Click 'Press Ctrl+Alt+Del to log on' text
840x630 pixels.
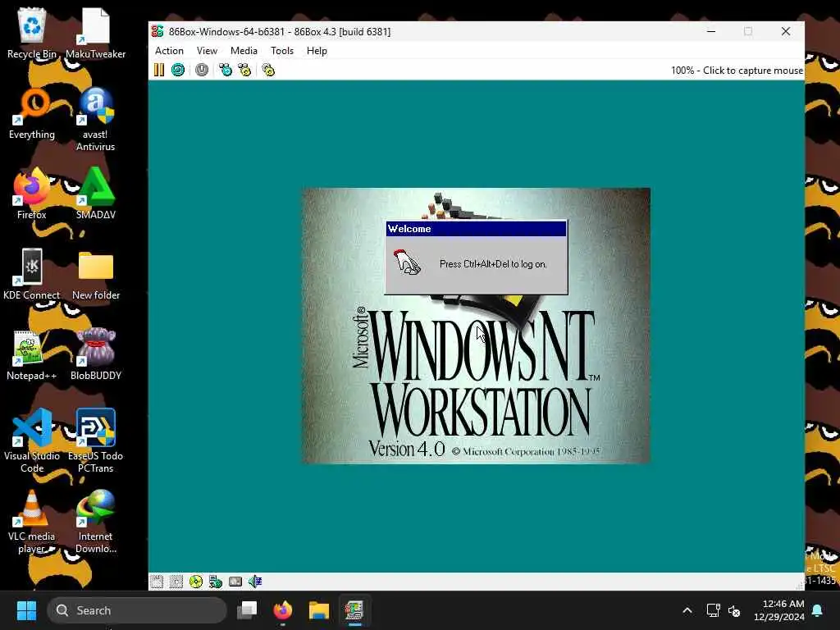coord(493,264)
